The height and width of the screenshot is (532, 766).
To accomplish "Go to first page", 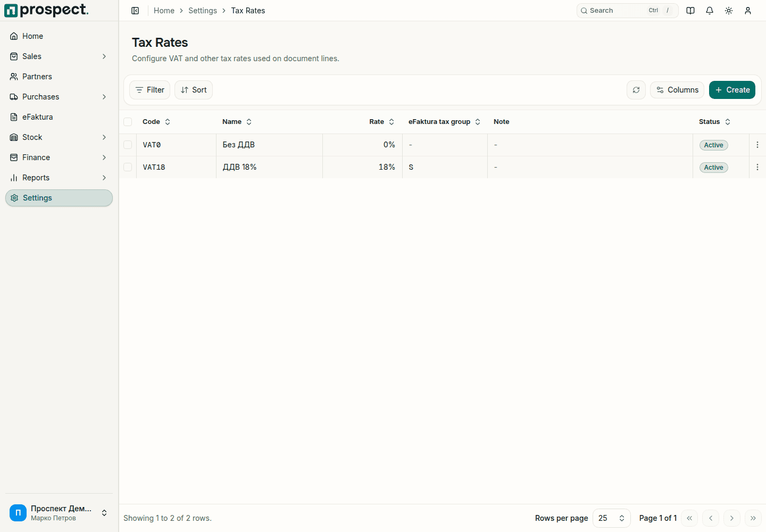I will click(689, 518).
